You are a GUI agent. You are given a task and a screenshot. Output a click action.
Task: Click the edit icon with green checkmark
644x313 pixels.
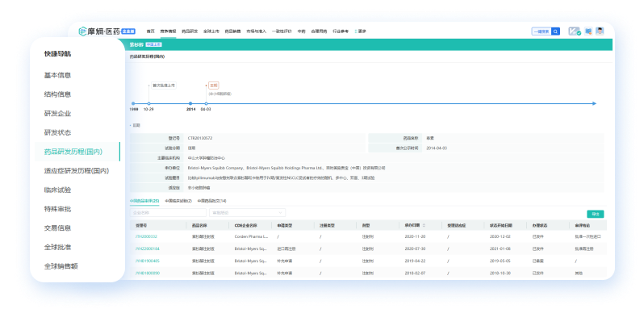click(574, 31)
